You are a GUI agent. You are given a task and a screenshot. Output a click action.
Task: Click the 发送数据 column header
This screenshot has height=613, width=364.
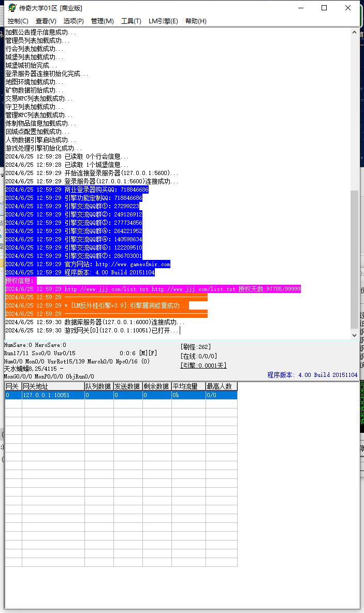coord(128,386)
